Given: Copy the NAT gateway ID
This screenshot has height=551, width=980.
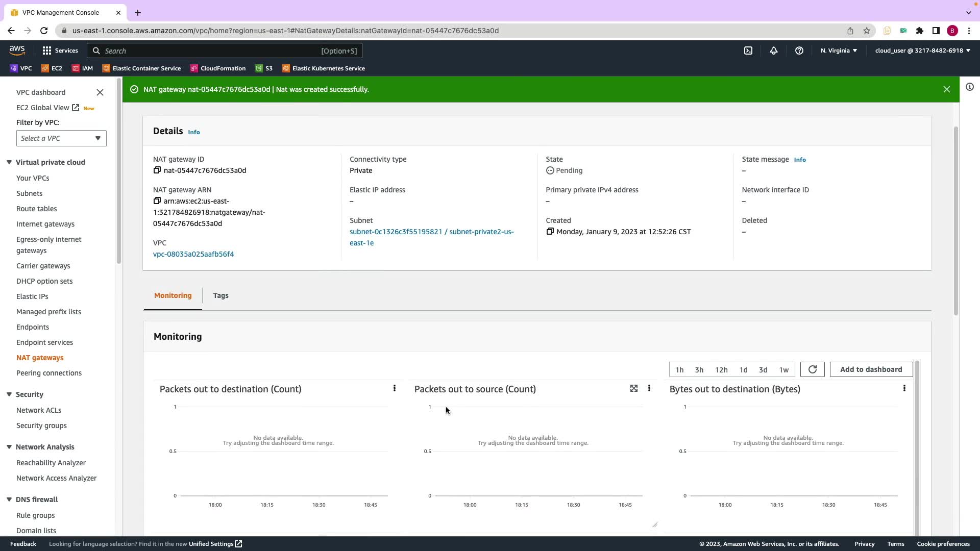Looking at the screenshot, I should [157, 170].
